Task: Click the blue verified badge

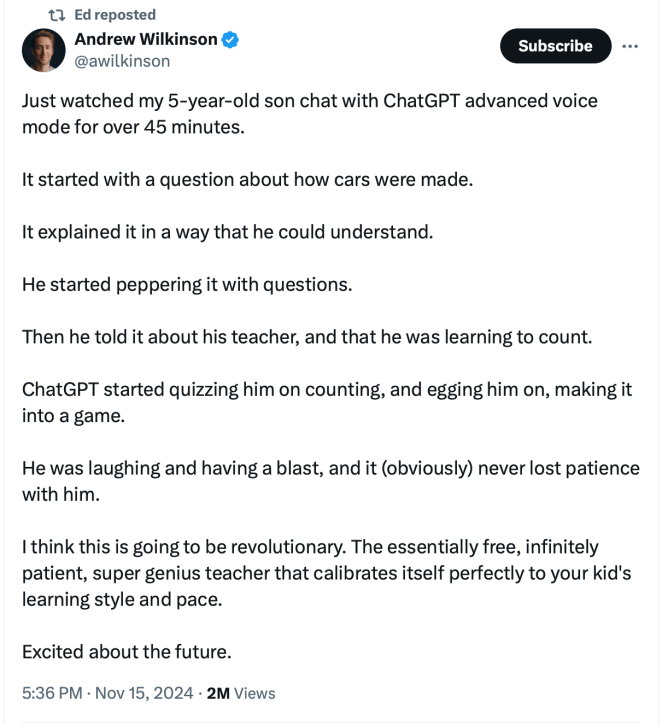Action: (231, 41)
